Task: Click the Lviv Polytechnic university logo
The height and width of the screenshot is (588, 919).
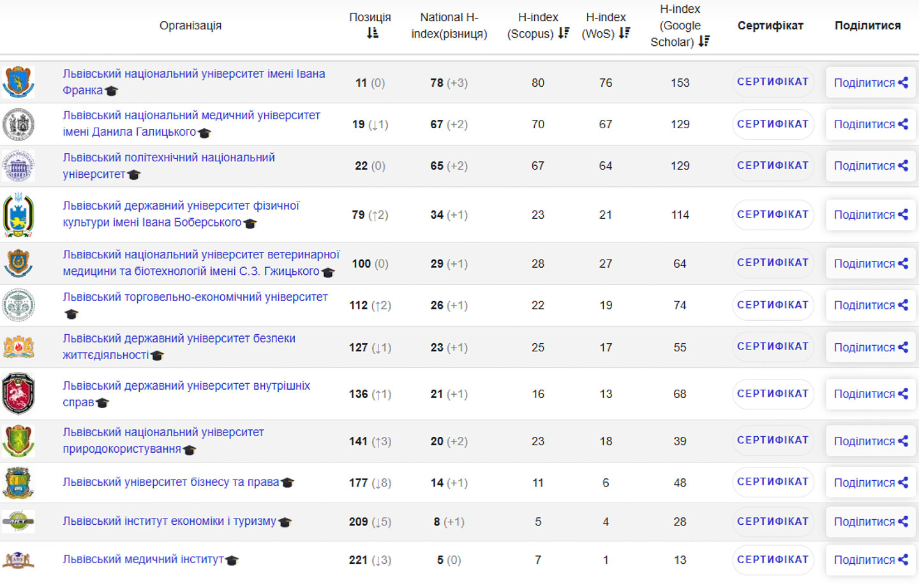Action: (x=19, y=166)
